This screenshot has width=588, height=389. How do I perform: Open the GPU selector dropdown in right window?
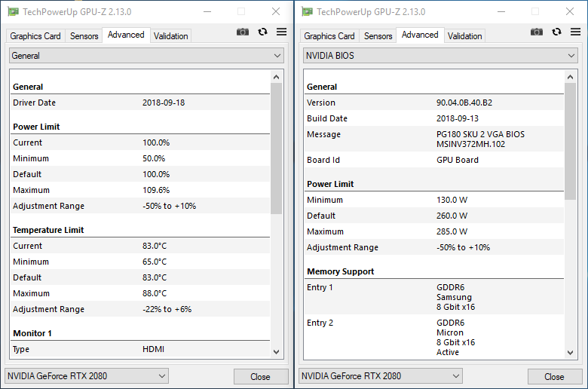coord(381,376)
